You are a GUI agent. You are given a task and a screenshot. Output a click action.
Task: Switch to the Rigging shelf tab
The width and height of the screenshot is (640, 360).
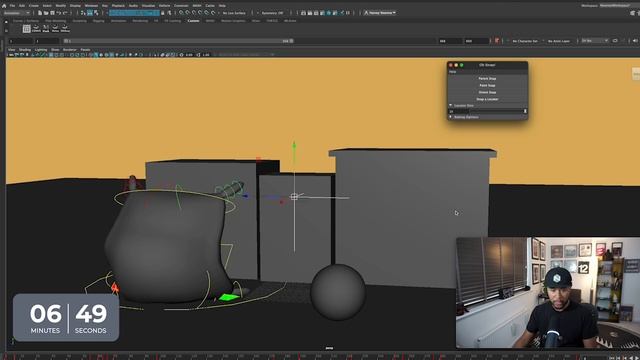pos(98,21)
